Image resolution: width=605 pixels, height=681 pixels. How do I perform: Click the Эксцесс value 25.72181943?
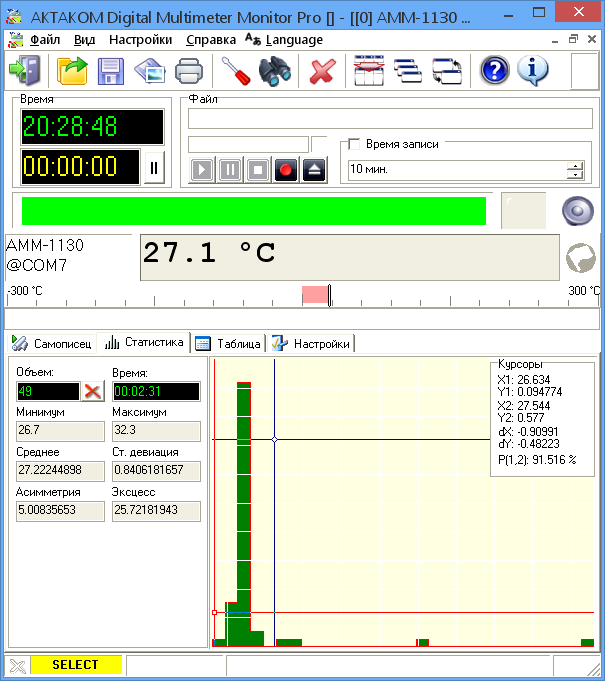point(156,511)
